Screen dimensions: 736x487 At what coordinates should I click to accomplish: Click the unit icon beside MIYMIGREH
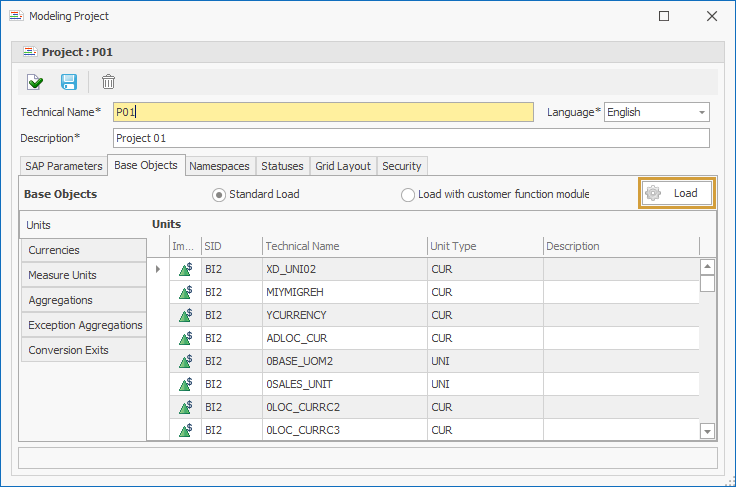click(x=185, y=292)
